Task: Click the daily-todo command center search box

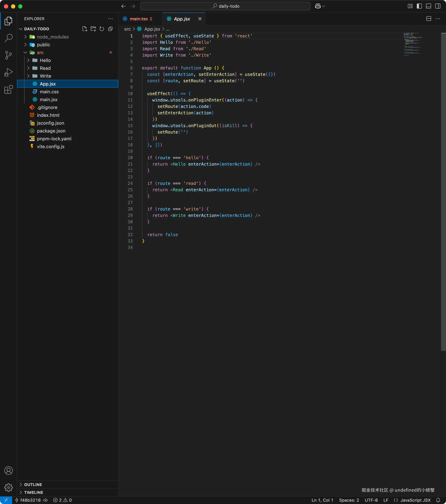Action: pyautogui.click(x=225, y=6)
